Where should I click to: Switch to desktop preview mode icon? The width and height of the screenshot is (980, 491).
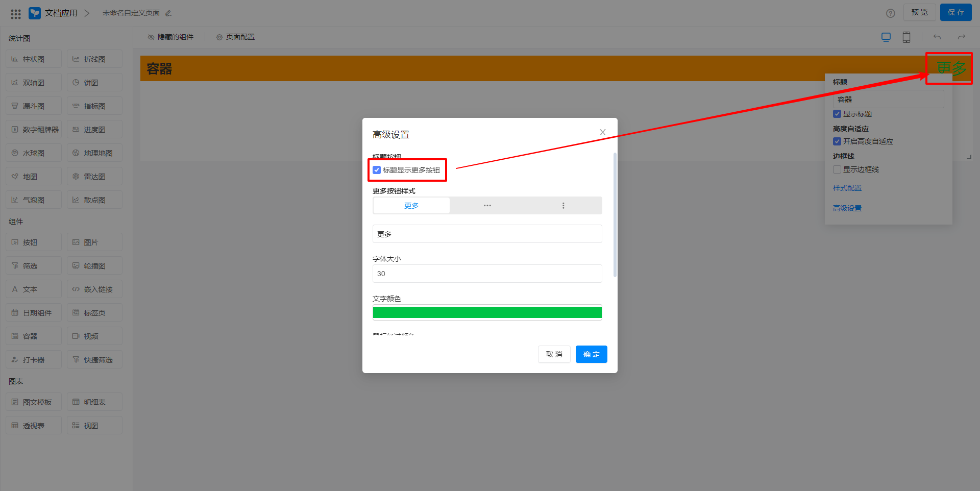886,37
